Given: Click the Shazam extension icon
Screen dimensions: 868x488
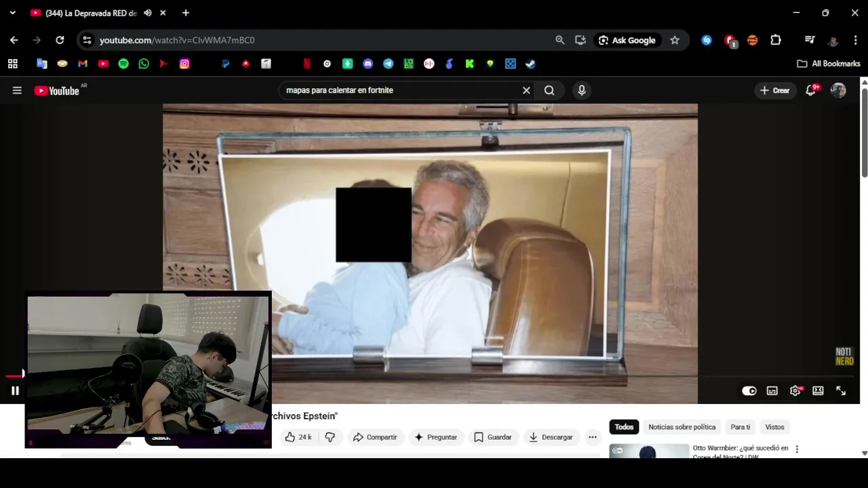Looking at the screenshot, I should [x=707, y=40].
